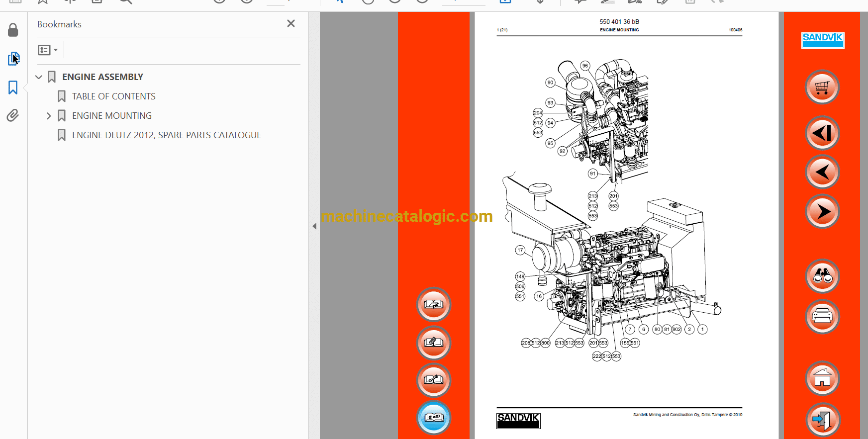The width and height of the screenshot is (868, 439).
Task: Collapse the ENGINE ASSEMBLY bookmark tree
Action: 39,77
